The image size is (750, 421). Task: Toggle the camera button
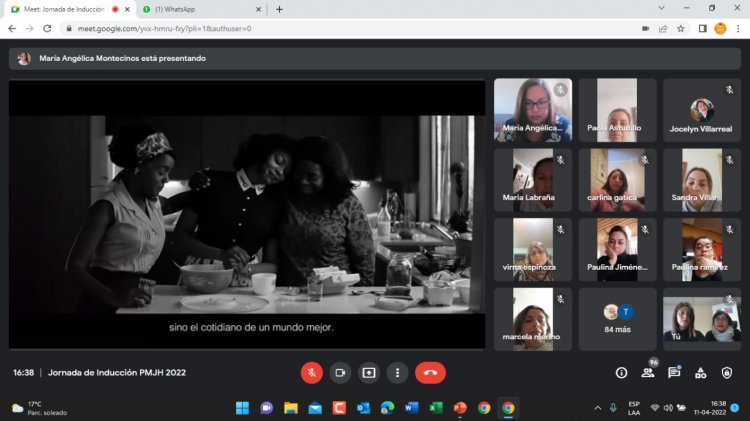click(340, 373)
